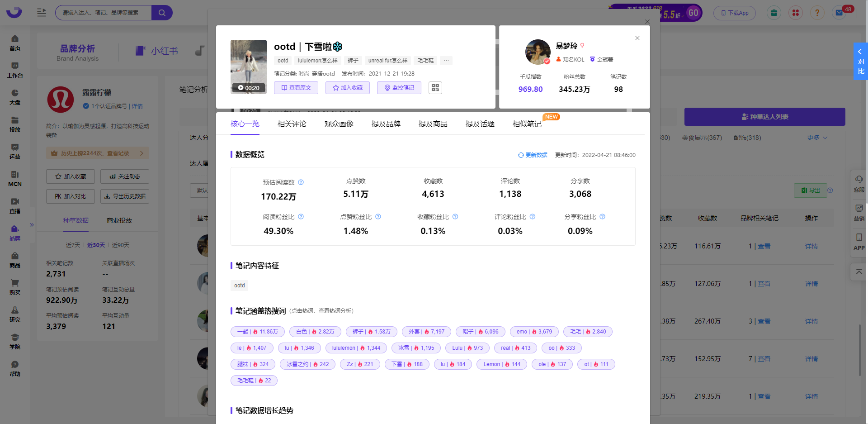Close the KOL profile card
Viewport: 868px width, 424px height.
click(637, 38)
